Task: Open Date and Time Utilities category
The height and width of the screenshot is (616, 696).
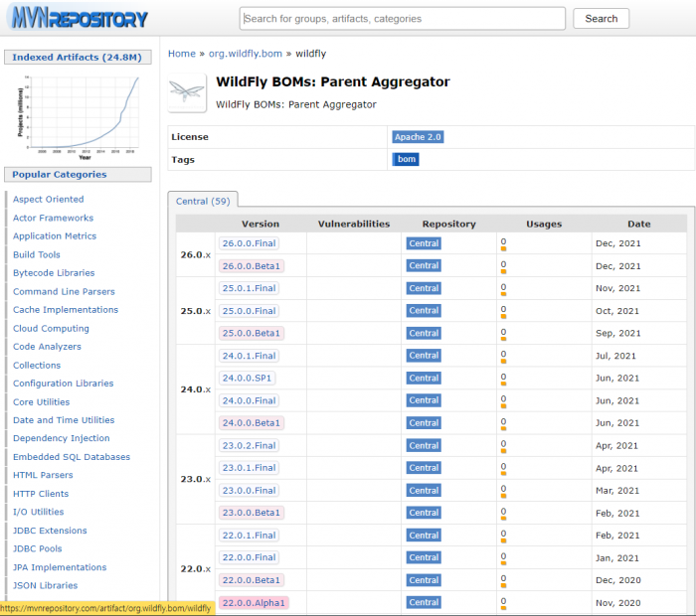Action: pyautogui.click(x=64, y=420)
